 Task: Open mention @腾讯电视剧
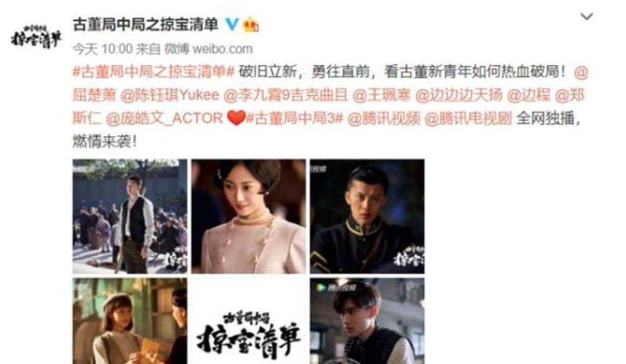click(468, 118)
